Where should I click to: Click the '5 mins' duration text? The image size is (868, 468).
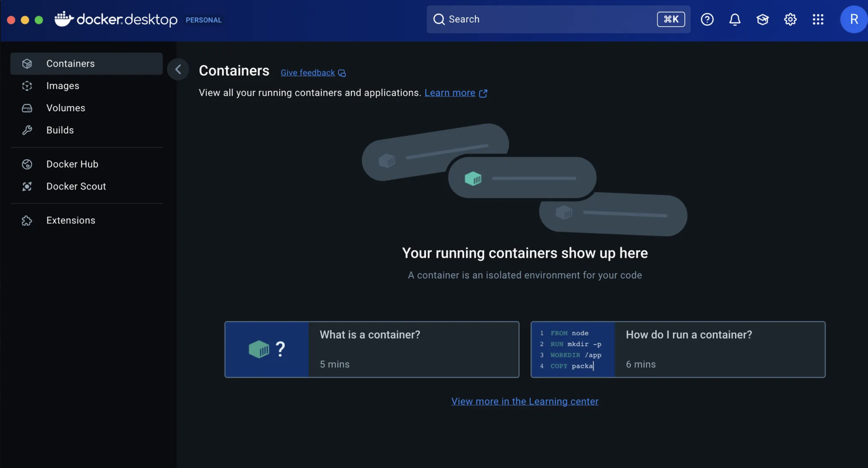[335, 364]
